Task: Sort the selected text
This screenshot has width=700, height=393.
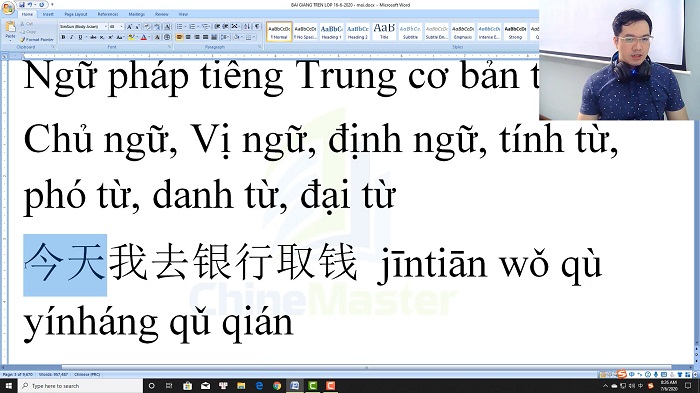Action: (x=247, y=26)
